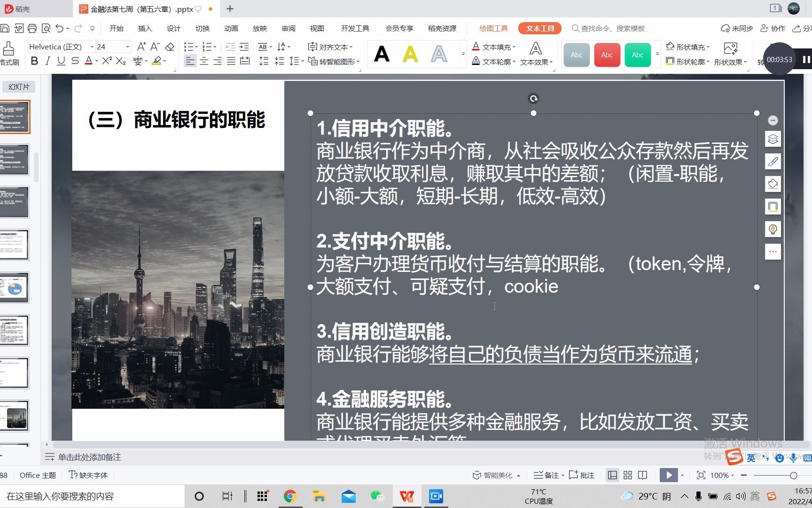Switch to reading view
The image size is (812, 508).
tap(643, 475)
